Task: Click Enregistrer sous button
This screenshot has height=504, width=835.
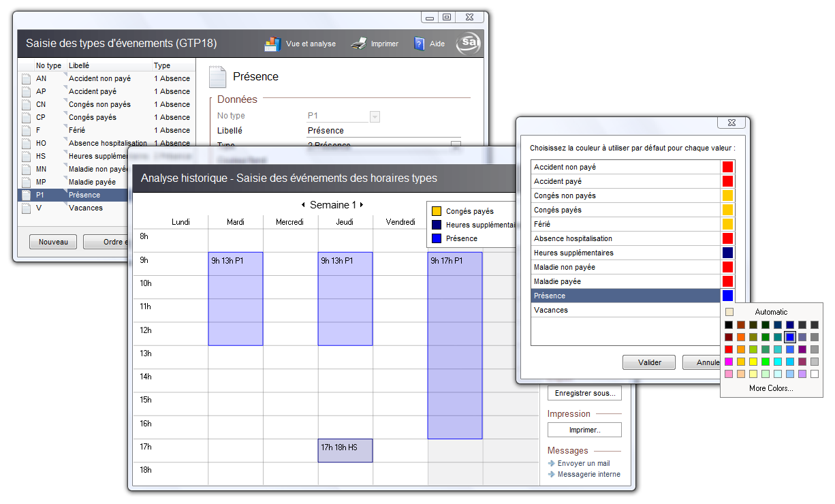Action: click(x=584, y=393)
